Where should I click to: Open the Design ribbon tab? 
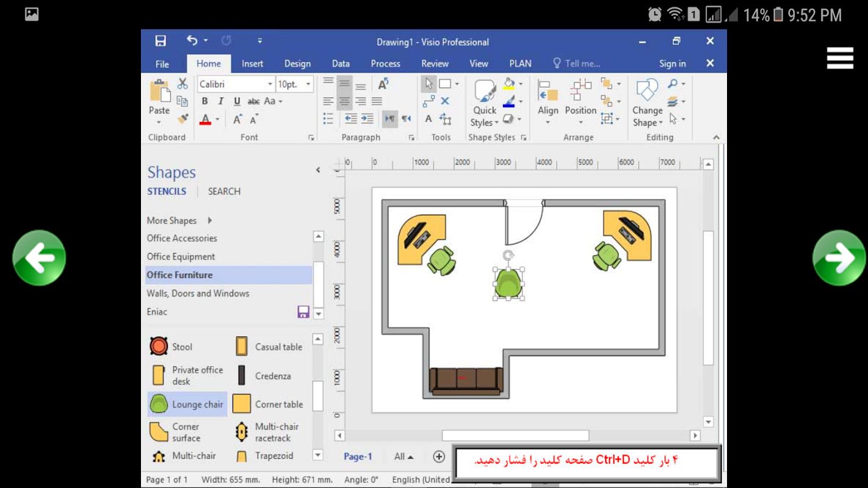pyautogui.click(x=297, y=63)
